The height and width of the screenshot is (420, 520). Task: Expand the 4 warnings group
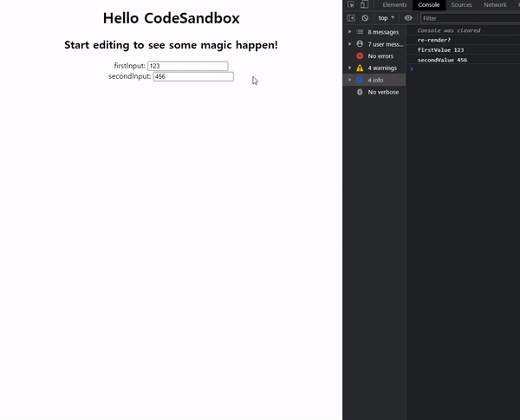[x=350, y=68]
